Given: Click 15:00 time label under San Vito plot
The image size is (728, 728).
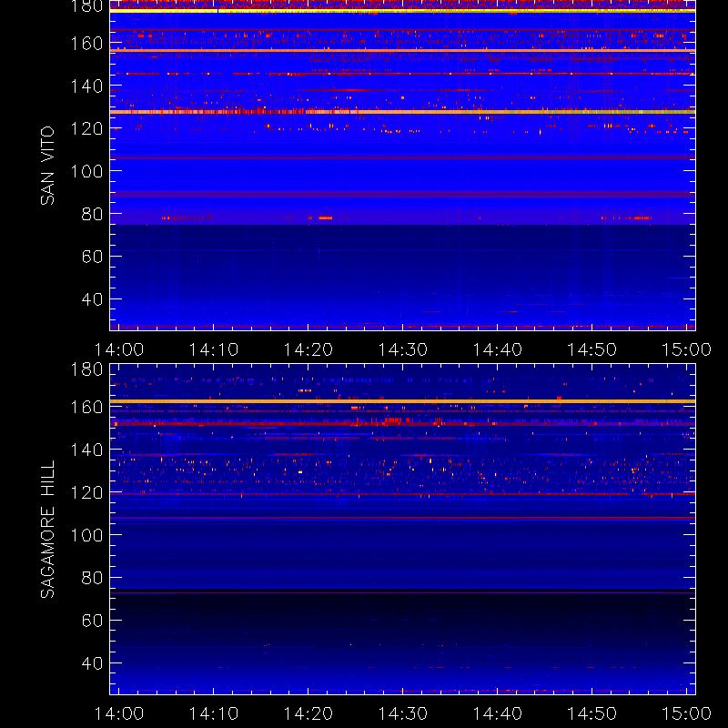Looking at the screenshot, I should pos(686,349).
